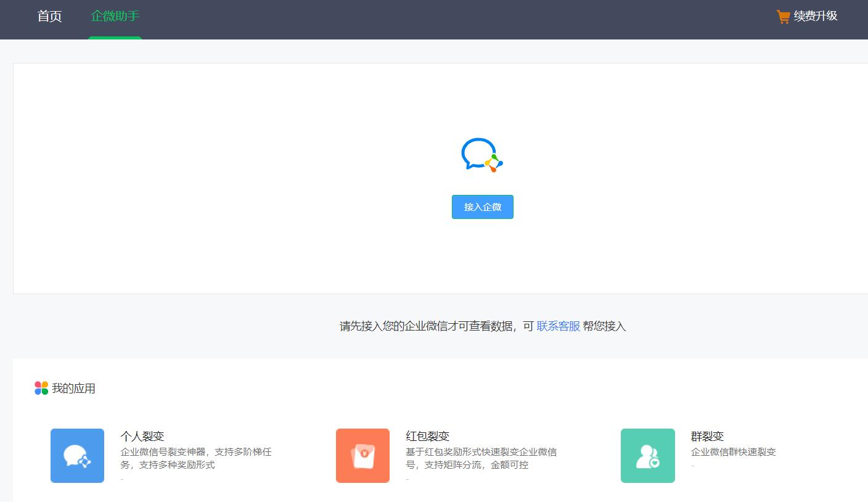The image size is (868, 502).
Task: Click description text 企业微信群快速裂变
Action: [x=734, y=452]
